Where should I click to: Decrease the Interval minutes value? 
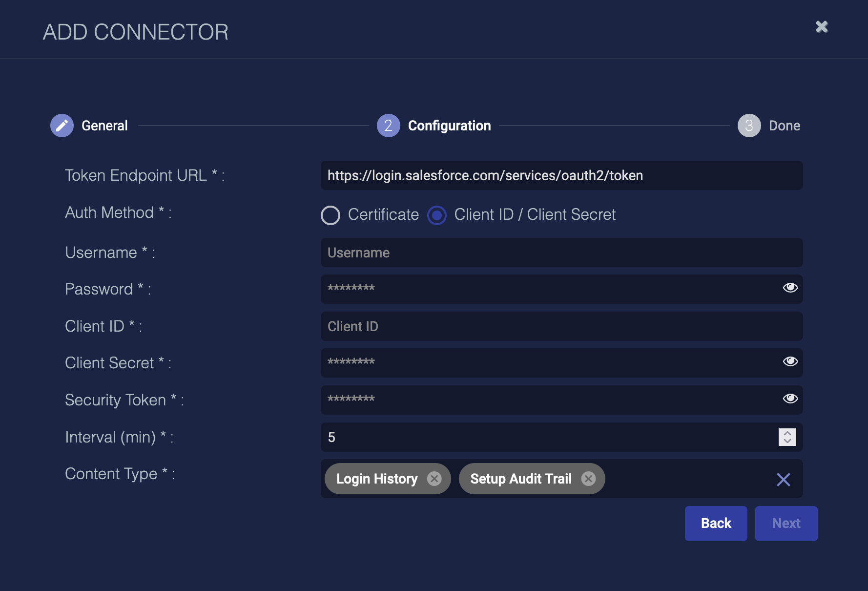click(787, 441)
